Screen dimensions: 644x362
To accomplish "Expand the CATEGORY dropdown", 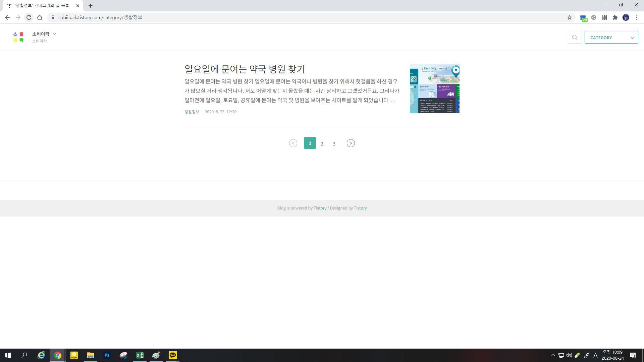I will point(611,38).
